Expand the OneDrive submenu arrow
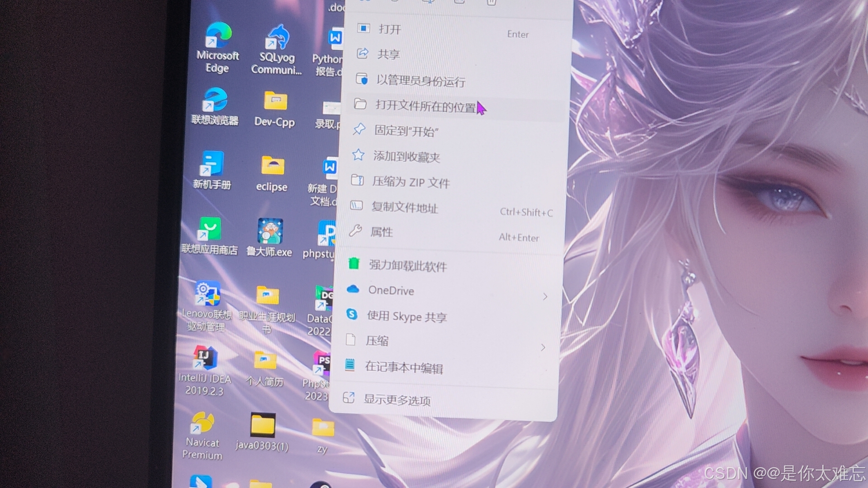 coord(545,296)
